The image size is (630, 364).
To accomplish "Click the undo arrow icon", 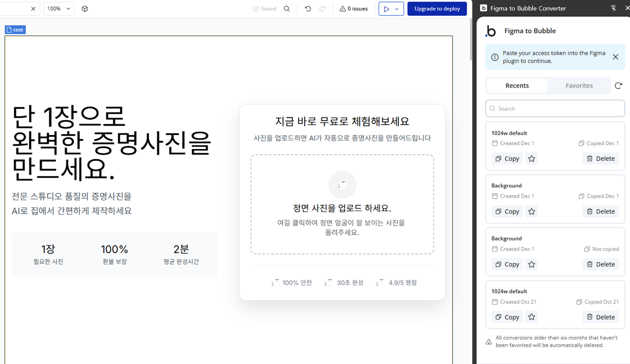I will click(308, 9).
